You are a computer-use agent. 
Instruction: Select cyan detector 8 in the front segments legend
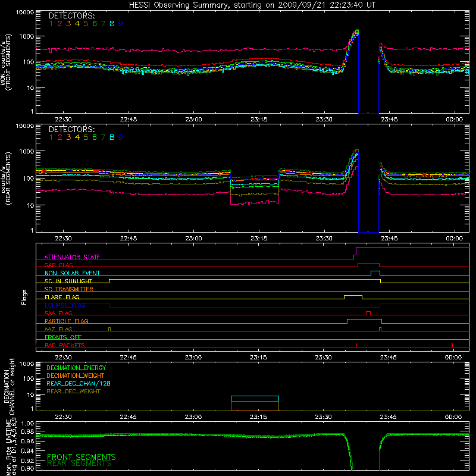coord(112,24)
